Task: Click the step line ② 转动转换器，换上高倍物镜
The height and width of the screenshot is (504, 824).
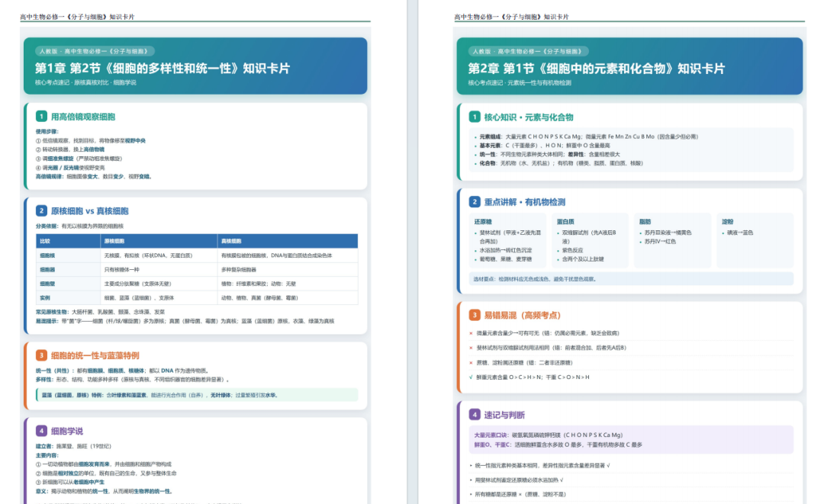Action: (x=70, y=149)
